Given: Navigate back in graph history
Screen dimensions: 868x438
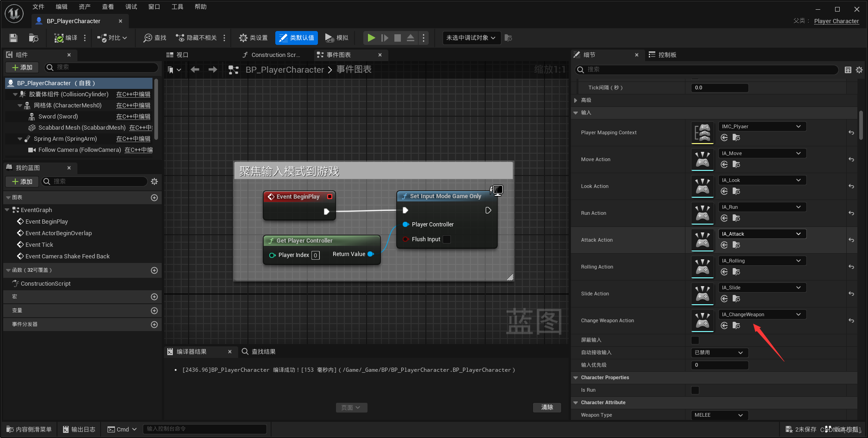Looking at the screenshot, I should pos(195,69).
